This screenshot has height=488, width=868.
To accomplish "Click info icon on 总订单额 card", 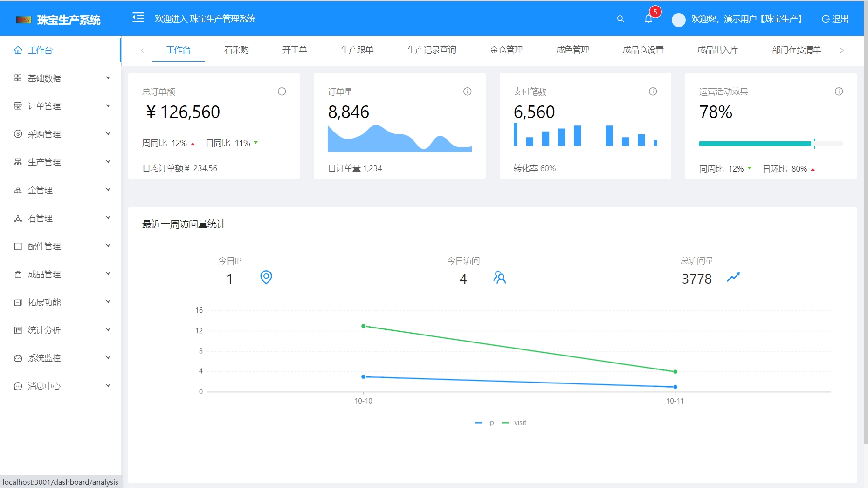I will [282, 91].
